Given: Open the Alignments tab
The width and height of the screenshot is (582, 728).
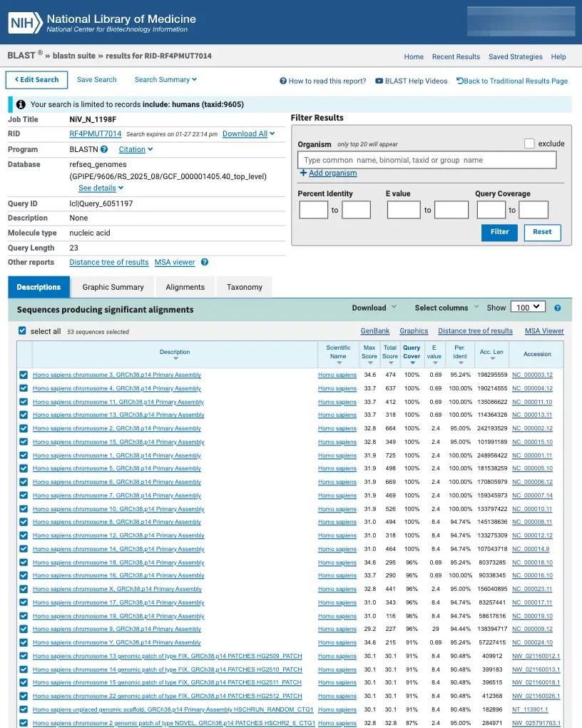Looking at the screenshot, I should 185,287.
